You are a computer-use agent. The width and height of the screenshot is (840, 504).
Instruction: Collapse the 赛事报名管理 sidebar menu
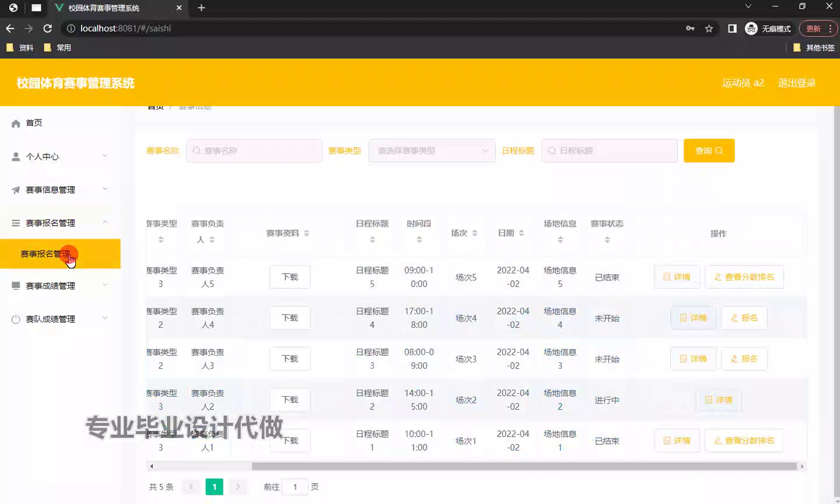pos(60,223)
